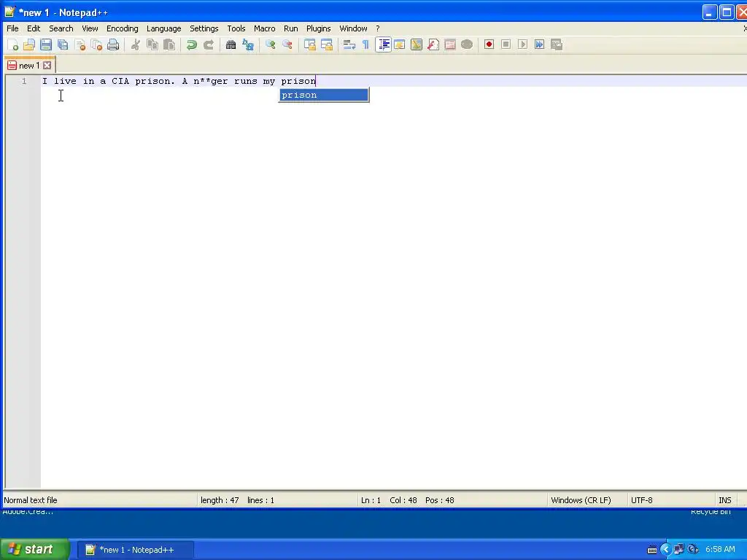Open the File menu

tap(12, 28)
